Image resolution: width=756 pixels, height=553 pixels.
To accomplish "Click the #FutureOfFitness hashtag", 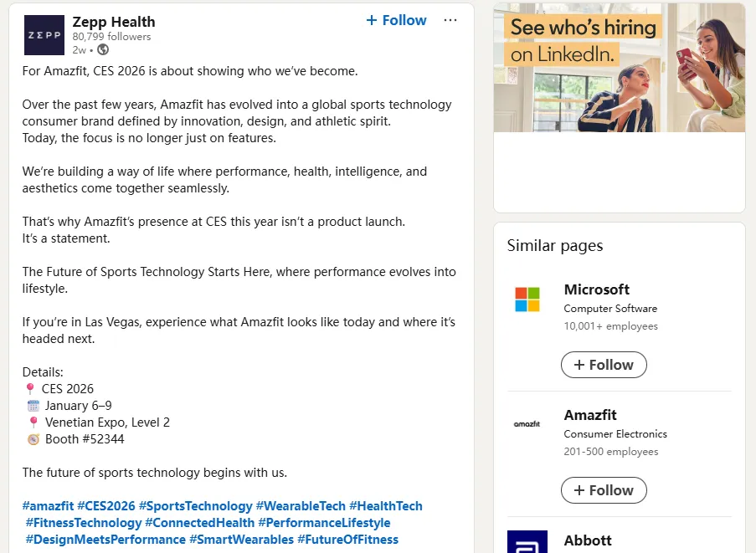I will 347,540.
